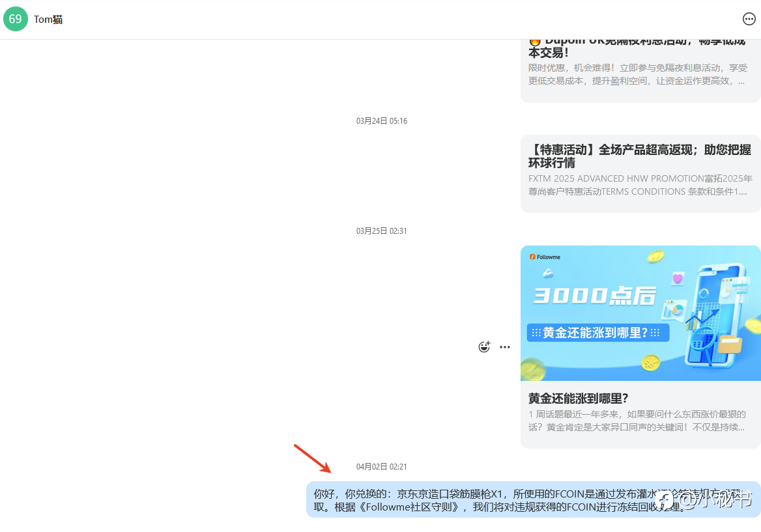Add an emoji reaction to the gold message
The height and width of the screenshot is (532, 761).
point(484,347)
